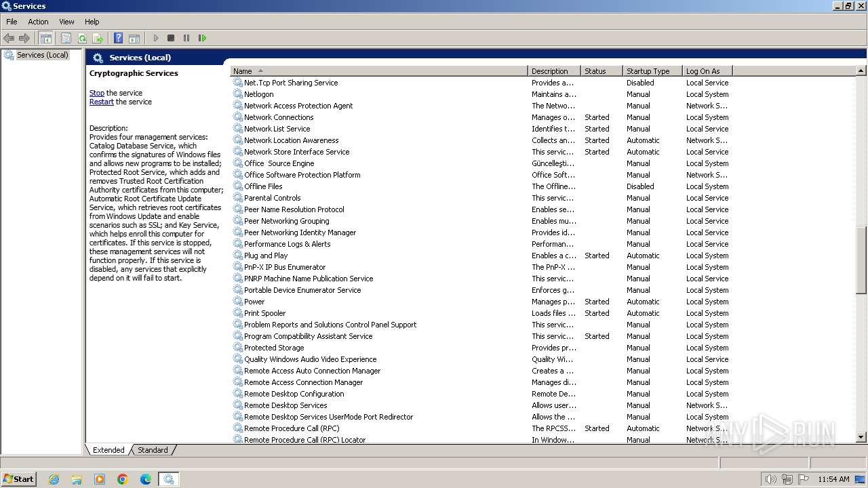Select Remote Procedure Call (RPC) service

pyautogui.click(x=292, y=428)
